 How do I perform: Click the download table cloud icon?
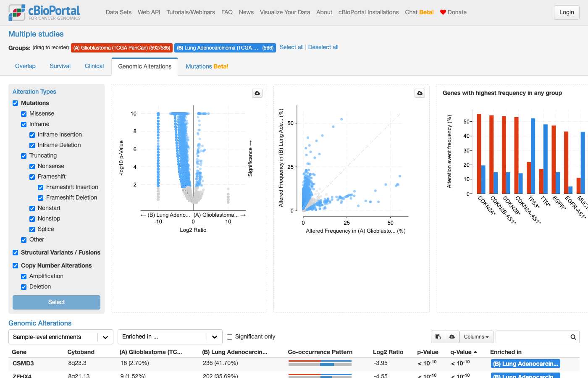click(x=452, y=337)
